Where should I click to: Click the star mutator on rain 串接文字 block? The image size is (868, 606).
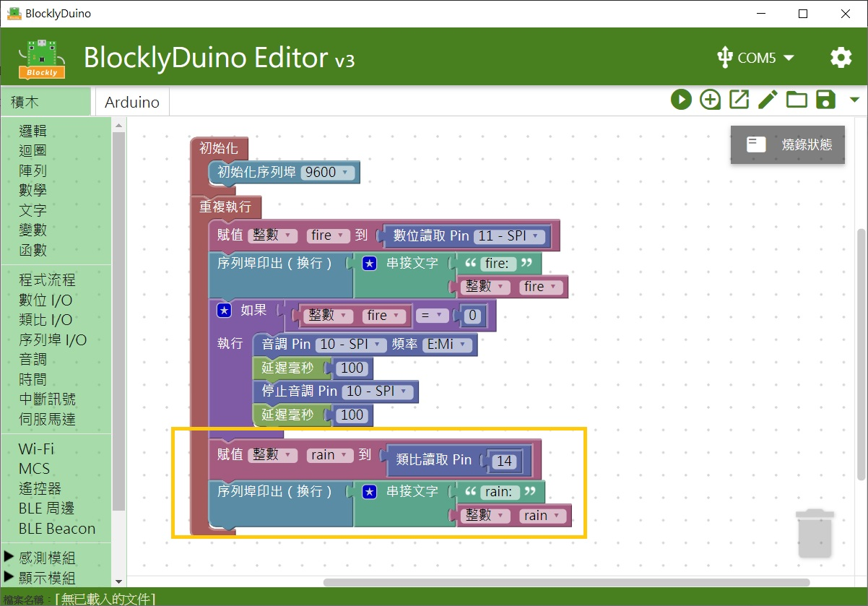tap(370, 492)
